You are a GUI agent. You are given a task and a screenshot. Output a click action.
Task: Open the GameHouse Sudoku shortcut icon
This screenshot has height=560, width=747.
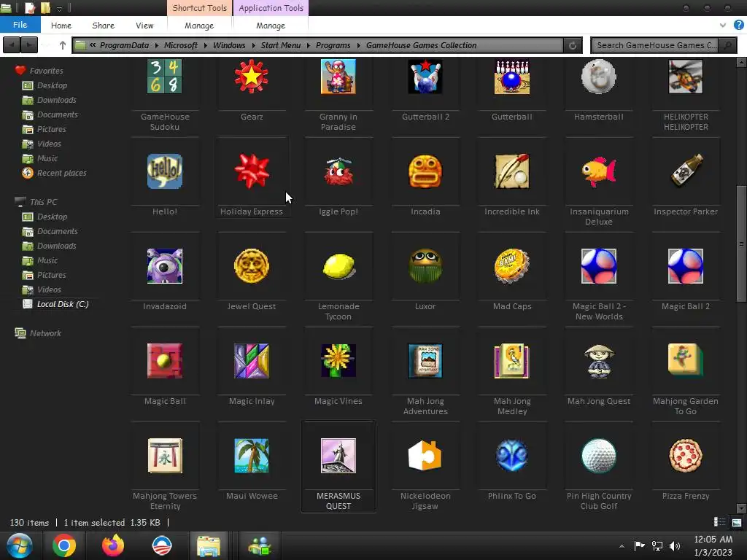[x=164, y=77]
